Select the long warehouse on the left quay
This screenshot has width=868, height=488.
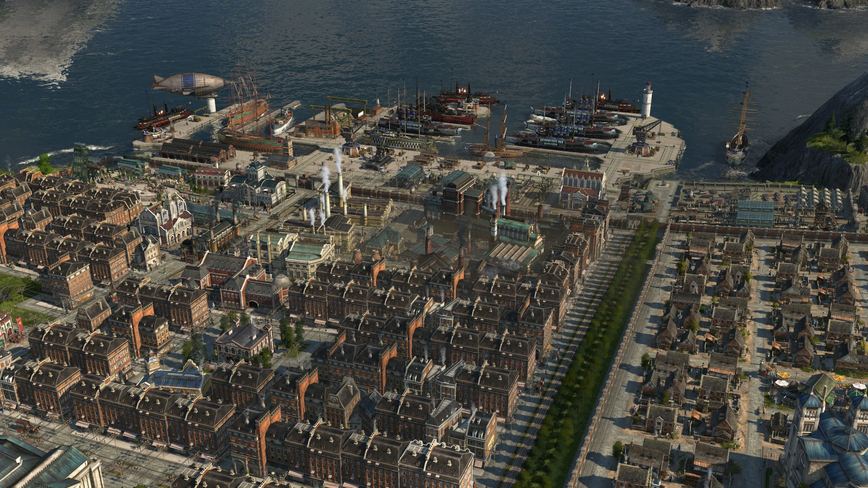click(197, 150)
